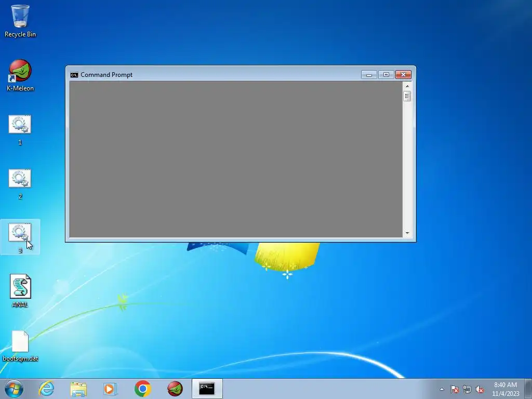Maximize the Command Prompt window
The height and width of the screenshot is (399, 532).
pos(386,75)
